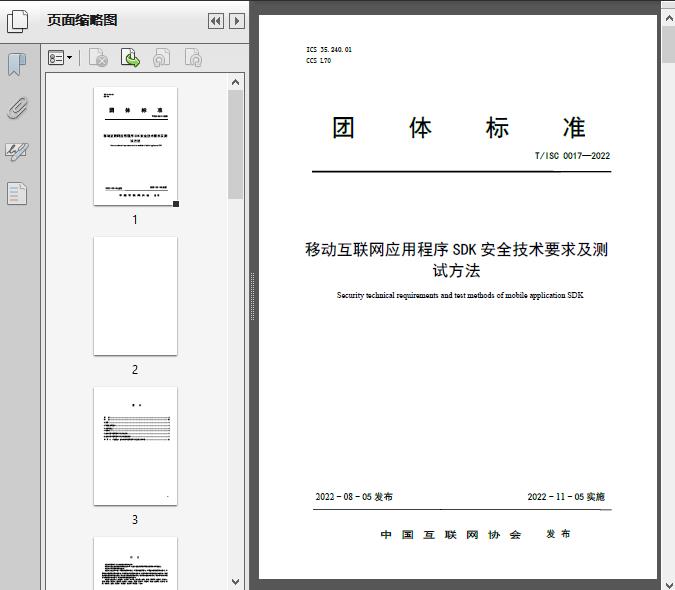Screen dimensions: 675x590
Task: Open the Signatures panel
Action: (x=17, y=151)
